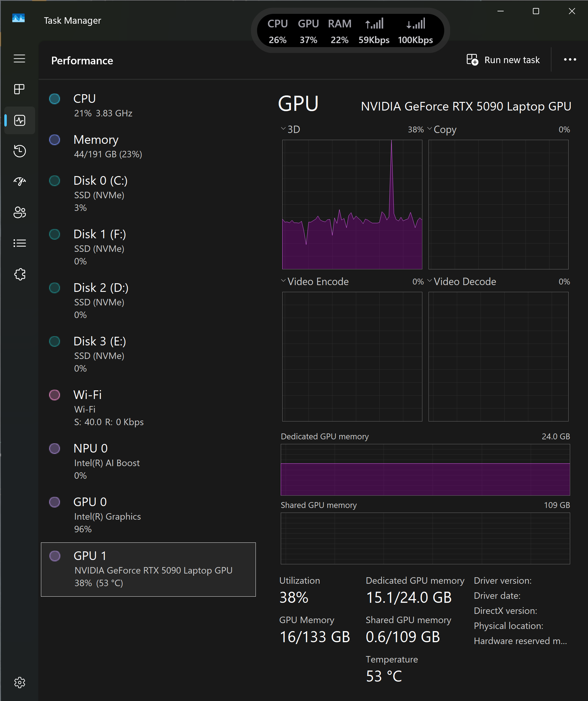
Task: Open the Details page icon
Action: [19, 243]
